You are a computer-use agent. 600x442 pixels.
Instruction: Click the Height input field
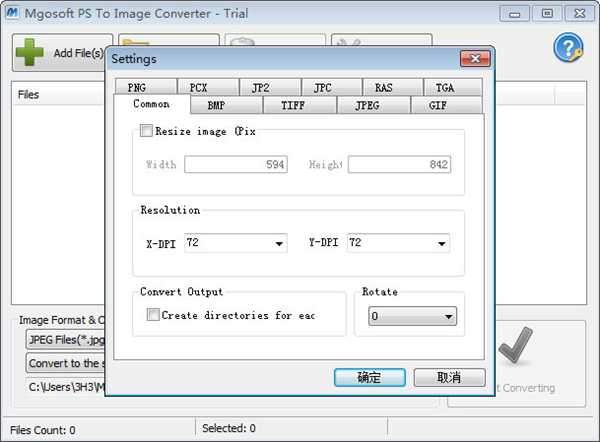click(x=399, y=164)
